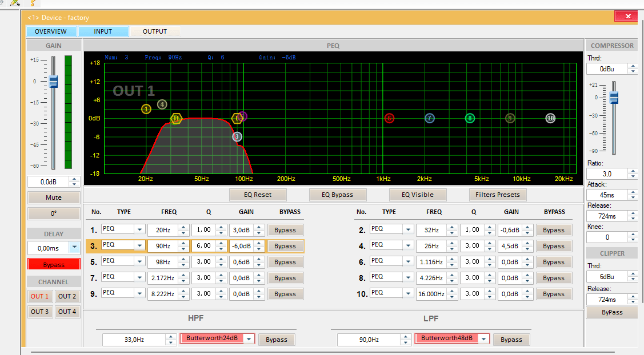
Task: Open type dropdown for band 1
Action: pos(139,229)
